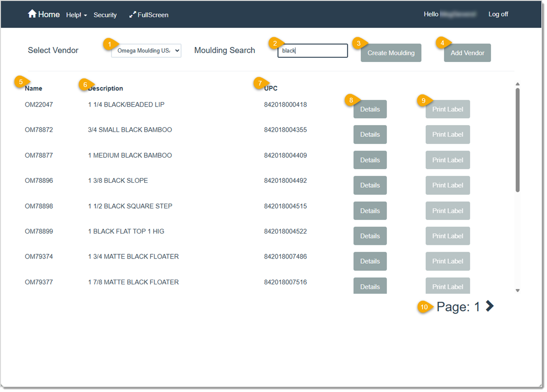
Task: Open Details for 1 3/8 BLACK SLOPE
Action: (x=370, y=185)
